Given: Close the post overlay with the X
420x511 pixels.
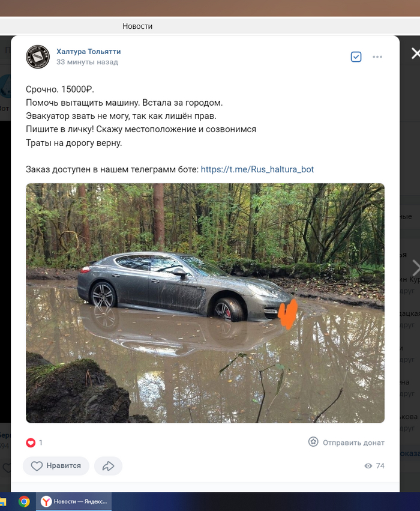Looking at the screenshot, I should click(415, 53).
